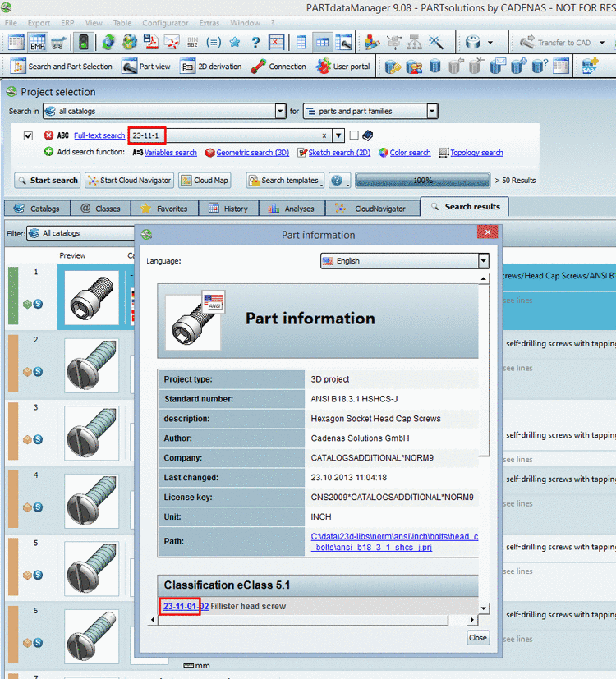Click the full-text search input field
The image size is (616, 679).
coord(230,135)
